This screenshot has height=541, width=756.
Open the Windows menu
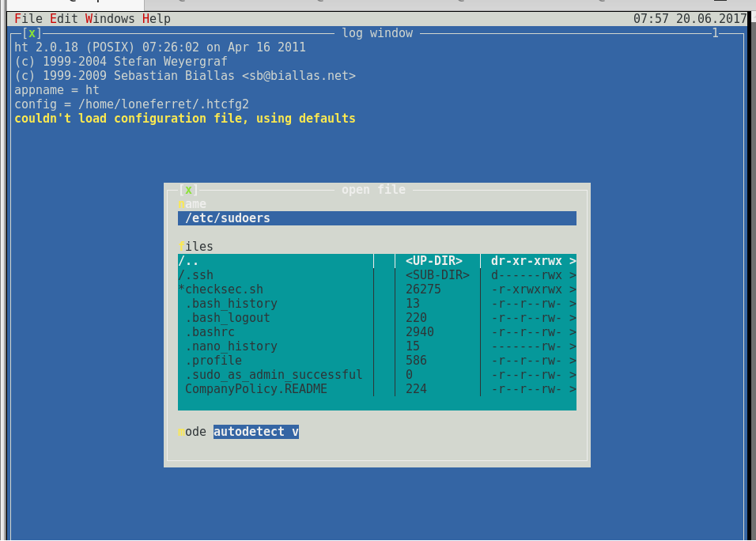(110, 19)
